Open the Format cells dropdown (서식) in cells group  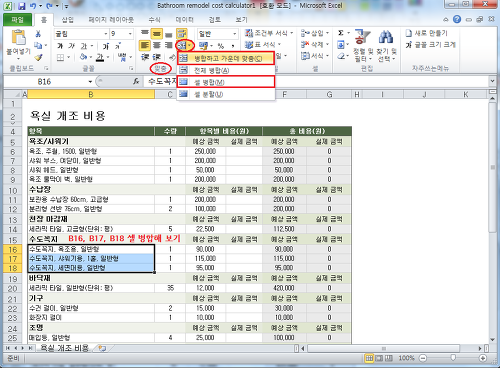(315, 56)
